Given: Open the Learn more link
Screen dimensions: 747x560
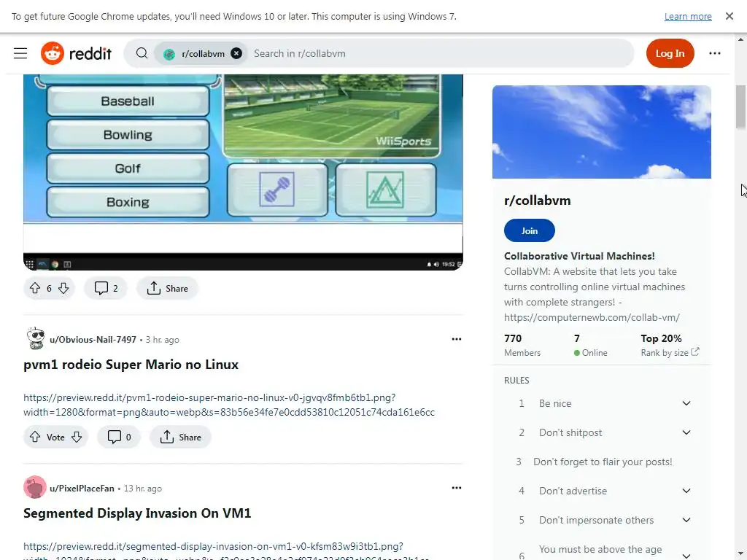Looking at the screenshot, I should (x=688, y=16).
